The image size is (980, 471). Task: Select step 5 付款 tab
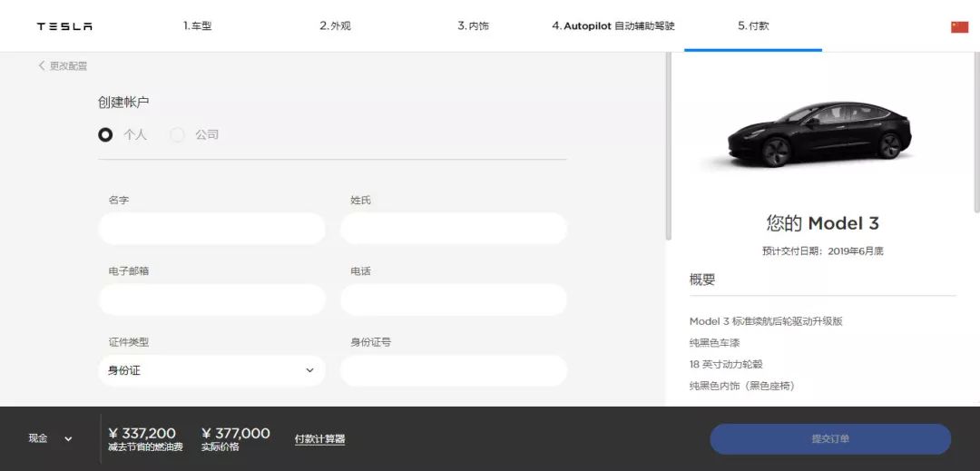(753, 26)
